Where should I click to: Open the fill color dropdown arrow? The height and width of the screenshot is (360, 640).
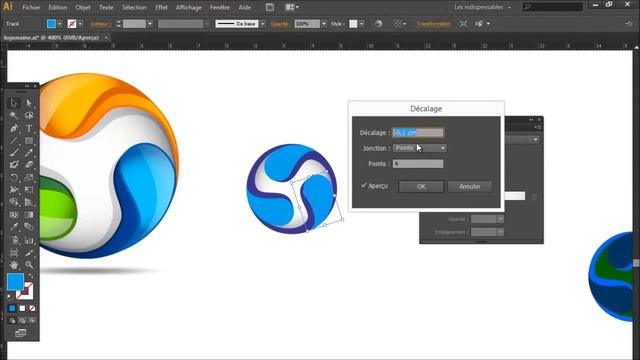[x=60, y=24]
